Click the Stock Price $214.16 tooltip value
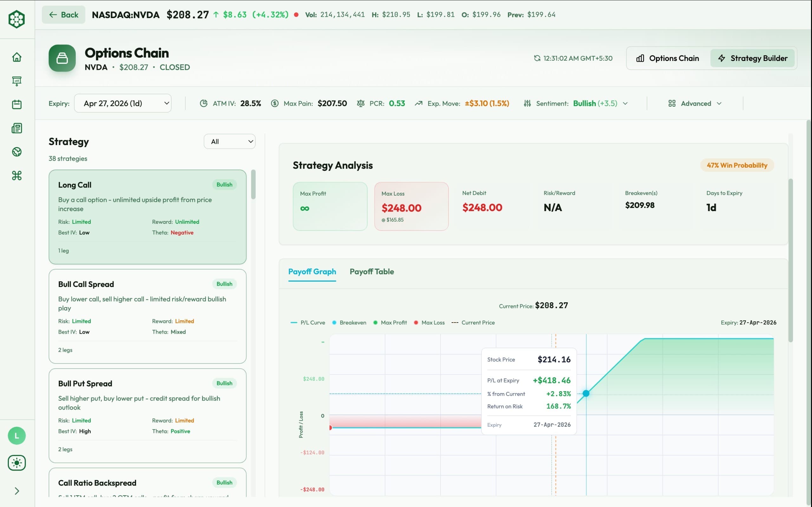The width and height of the screenshot is (812, 507). [x=554, y=359]
